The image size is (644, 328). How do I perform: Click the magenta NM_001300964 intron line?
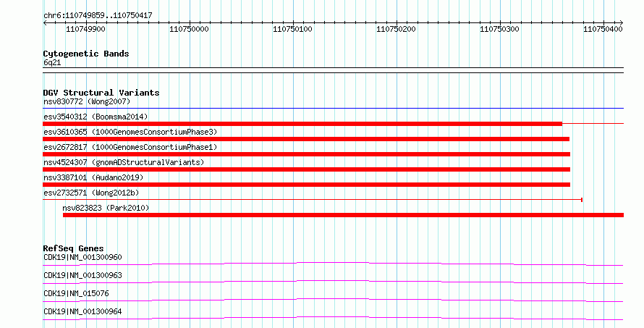click(333, 318)
